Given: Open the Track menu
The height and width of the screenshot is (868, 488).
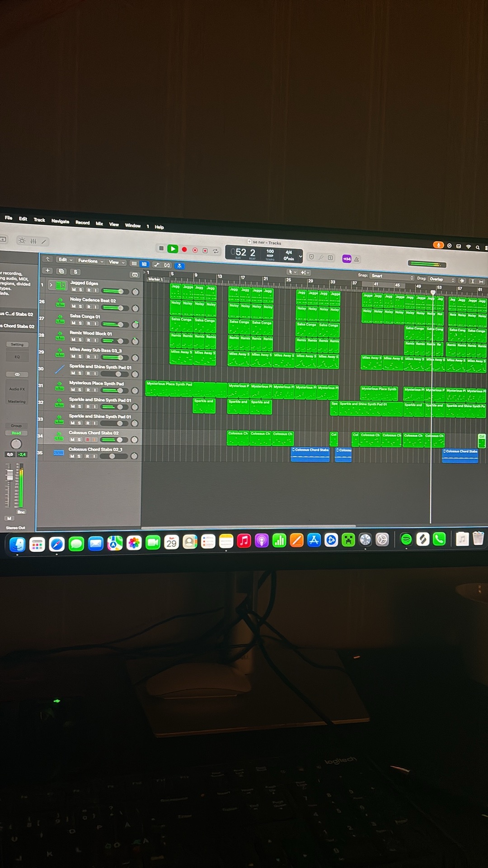Looking at the screenshot, I should (x=39, y=220).
